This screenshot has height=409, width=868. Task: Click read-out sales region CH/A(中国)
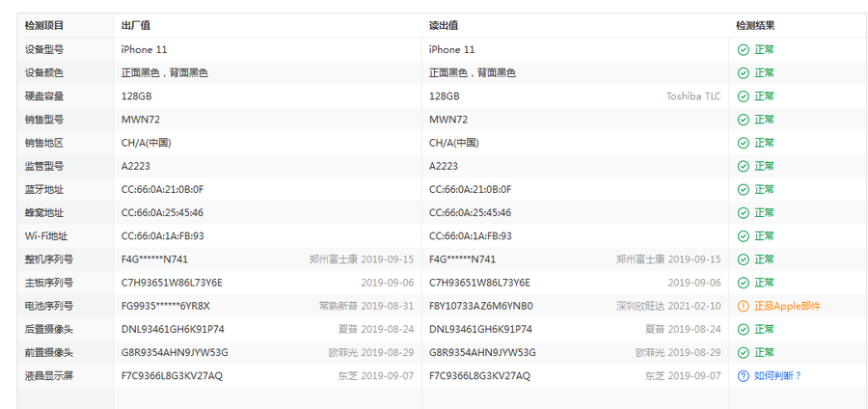pyautogui.click(x=454, y=143)
